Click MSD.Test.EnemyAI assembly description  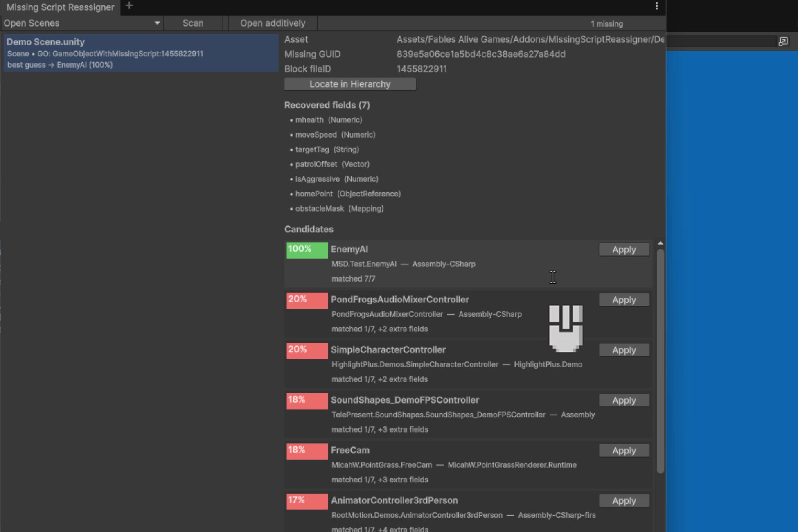404,264
